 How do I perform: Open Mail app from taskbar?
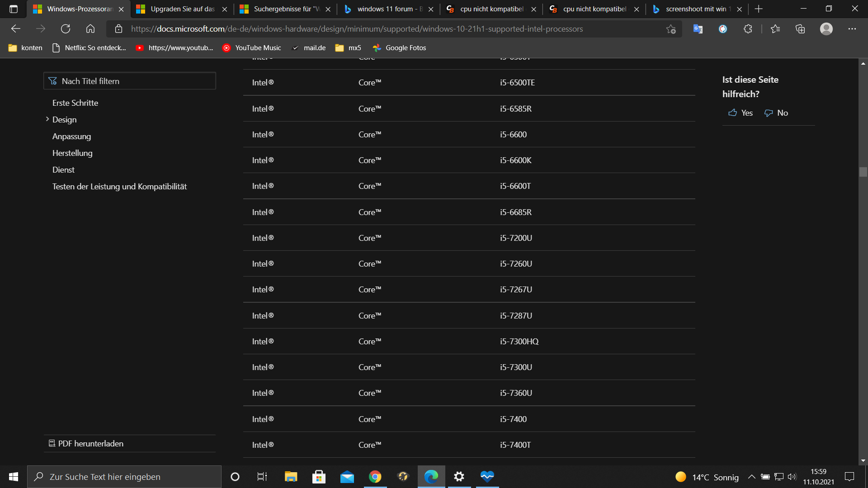pos(347,477)
